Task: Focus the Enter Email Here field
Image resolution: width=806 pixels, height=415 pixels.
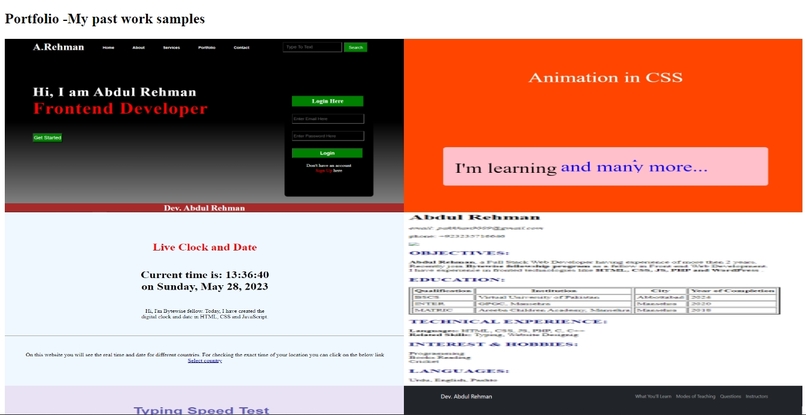Action: pos(328,119)
